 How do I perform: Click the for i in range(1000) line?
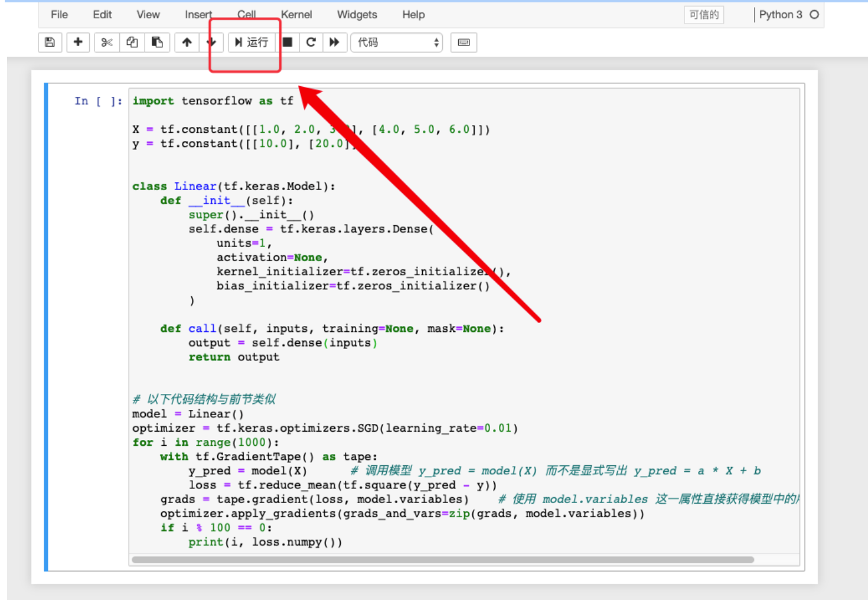pos(205,442)
